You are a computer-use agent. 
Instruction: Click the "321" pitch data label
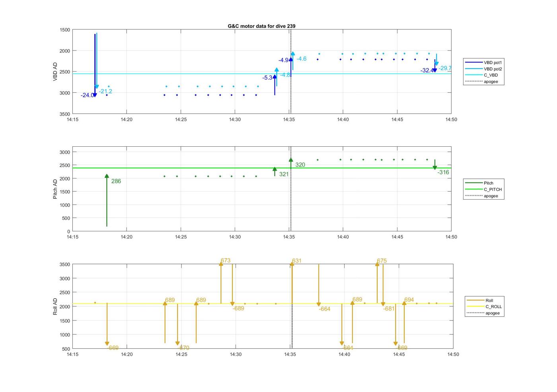click(284, 174)
